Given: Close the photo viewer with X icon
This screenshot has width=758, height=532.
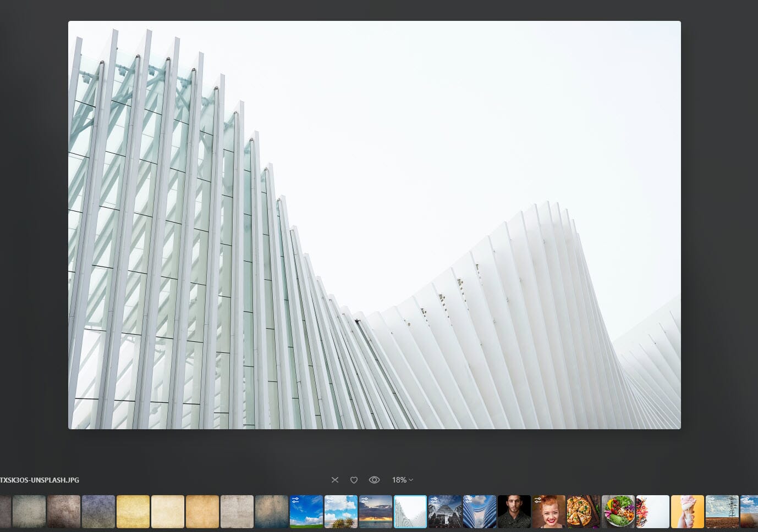Looking at the screenshot, I should [x=335, y=480].
